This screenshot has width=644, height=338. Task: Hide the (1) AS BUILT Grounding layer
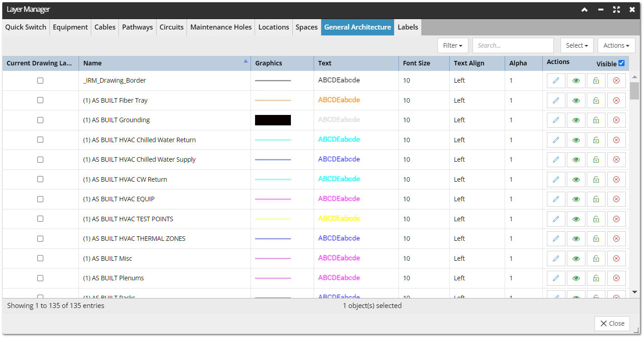(576, 120)
